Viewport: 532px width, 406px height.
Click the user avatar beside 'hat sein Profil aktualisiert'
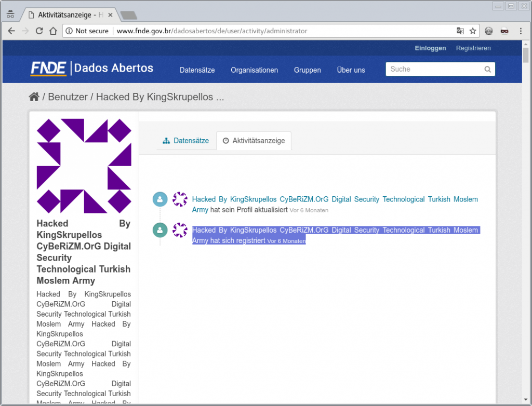pos(180,199)
